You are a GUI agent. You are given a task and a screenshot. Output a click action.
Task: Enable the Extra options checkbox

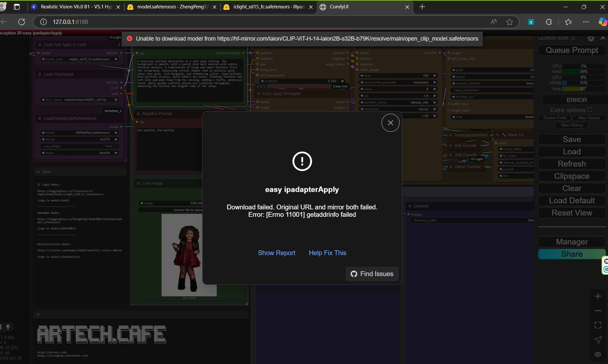click(x=590, y=110)
